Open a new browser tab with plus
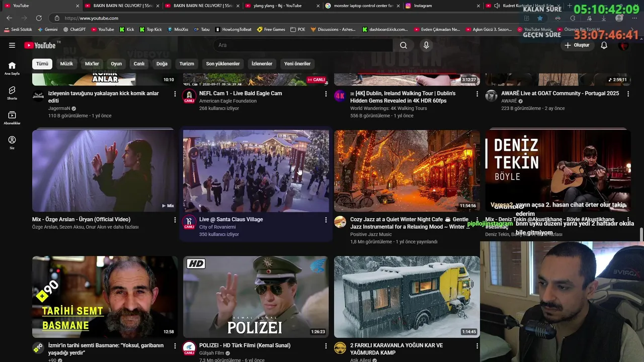This screenshot has height=362, width=644. (569, 6)
